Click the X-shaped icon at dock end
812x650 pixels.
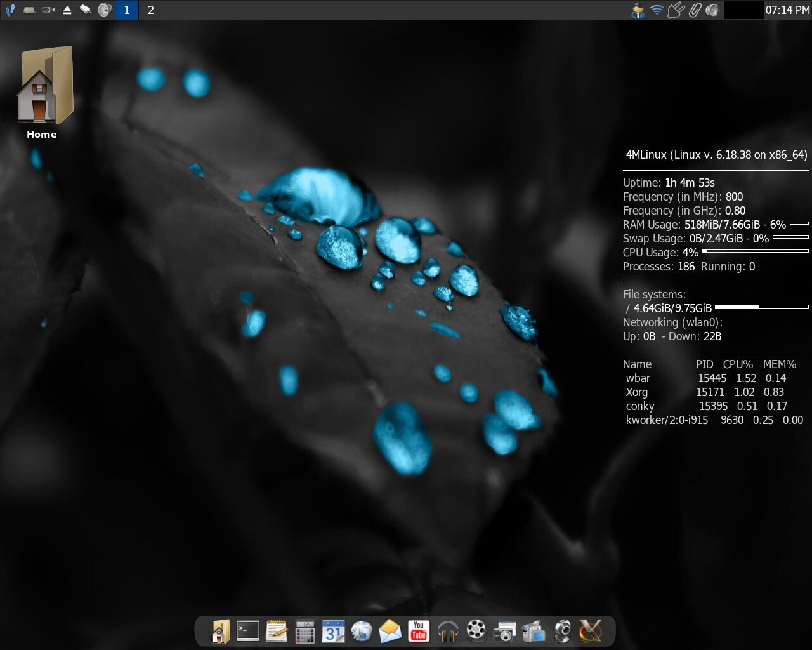pos(591,632)
